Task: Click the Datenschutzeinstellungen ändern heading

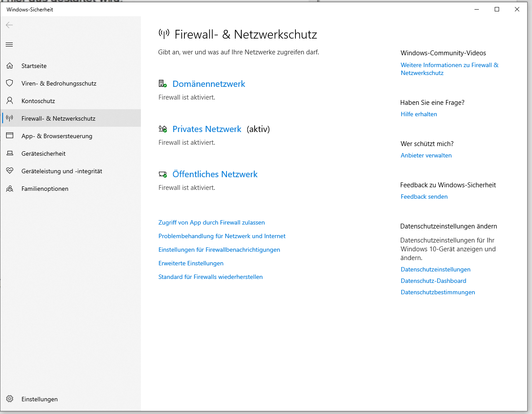Action: pyautogui.click(x=449, y=226)
